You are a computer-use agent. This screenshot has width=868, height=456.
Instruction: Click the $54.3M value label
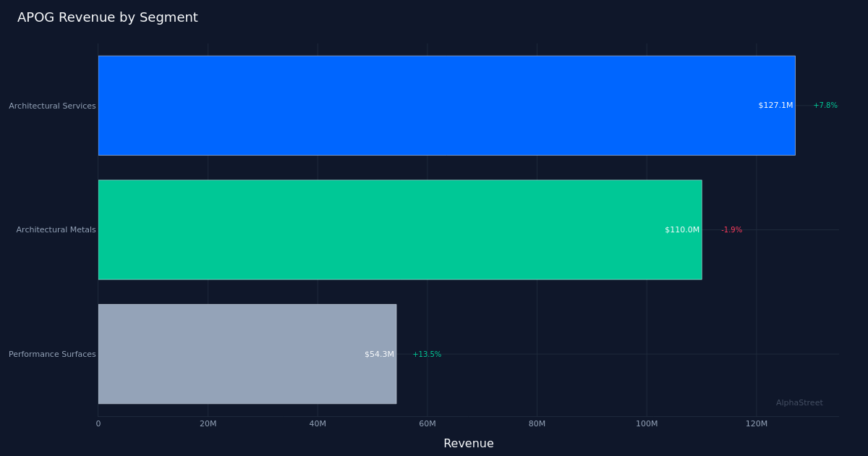[x=379, y=355]
